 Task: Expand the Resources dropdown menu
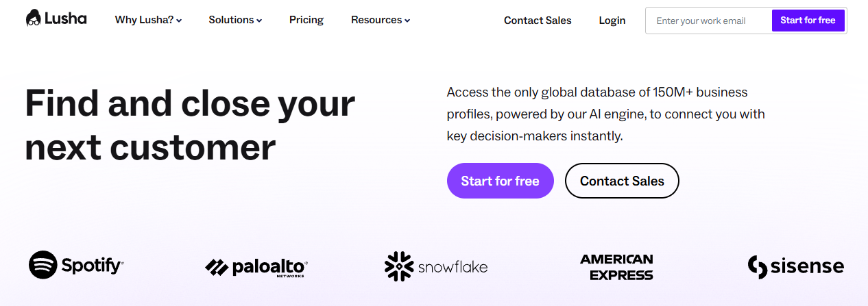(380, 21)
